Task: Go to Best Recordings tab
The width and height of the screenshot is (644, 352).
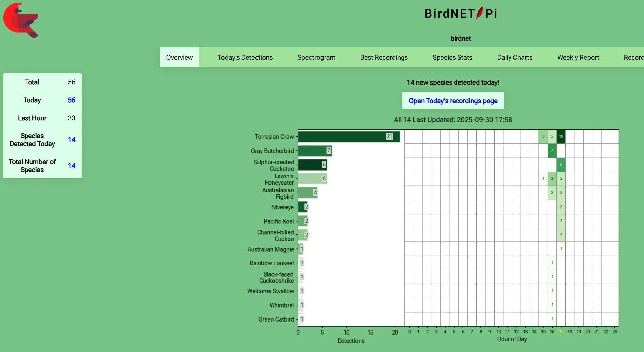Action: 384,57
